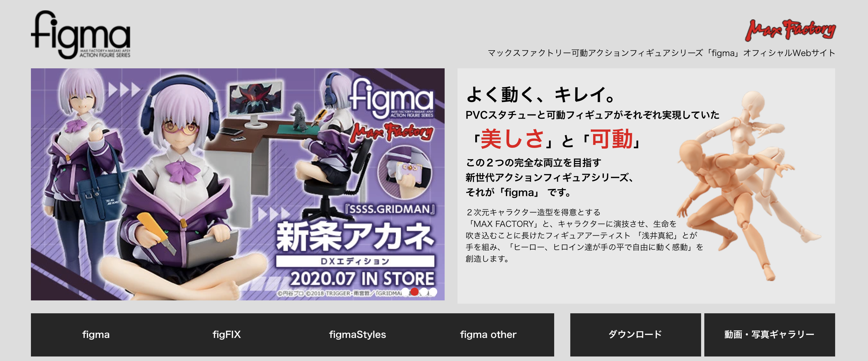Click the figma logo in the header
The image size is (868, 361).
(80, 34)
